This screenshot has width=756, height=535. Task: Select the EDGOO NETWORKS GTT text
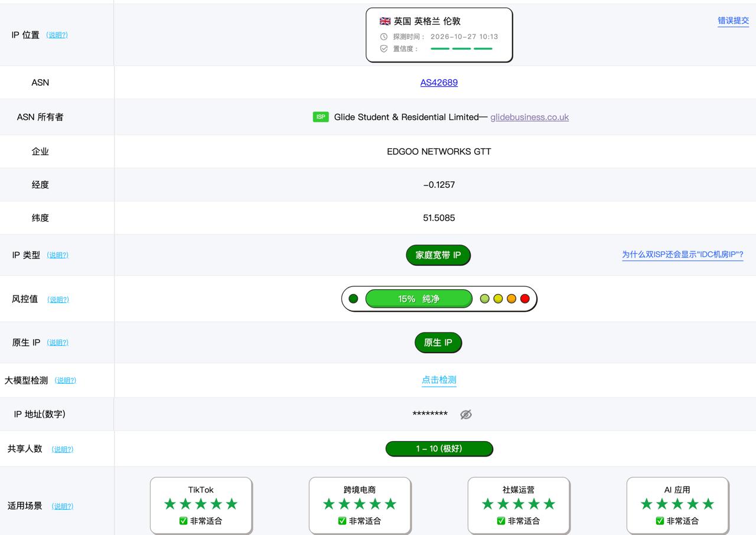(x=439, y=152)
